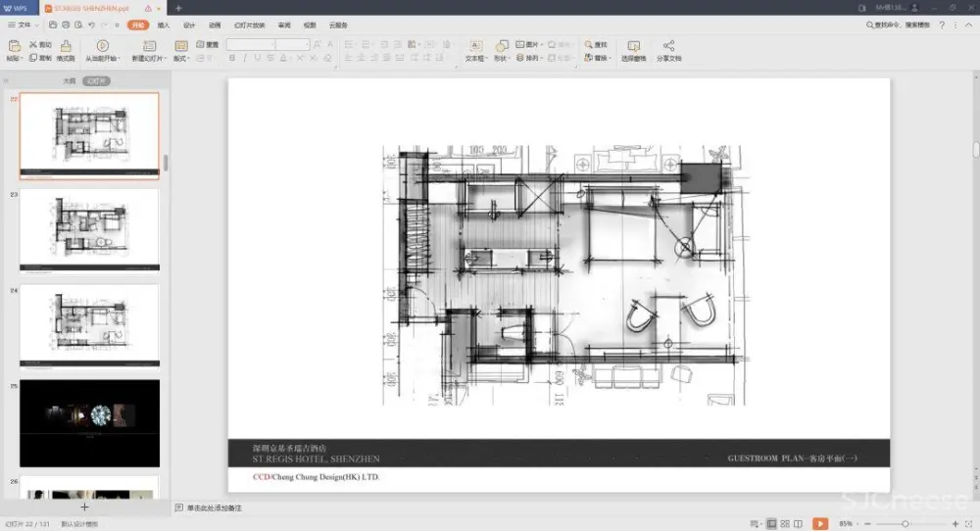Open the Selection Pane (选择窗格)
The height and width of the screenshot is (531, 980).
click(x=633, y=46)
